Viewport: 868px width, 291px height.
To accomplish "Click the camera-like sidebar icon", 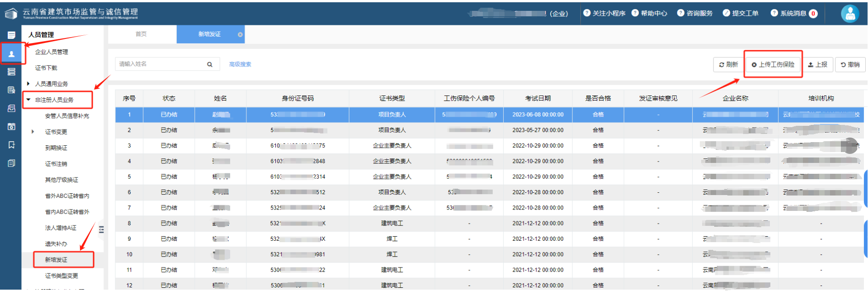I will click(x=11, y=127).
